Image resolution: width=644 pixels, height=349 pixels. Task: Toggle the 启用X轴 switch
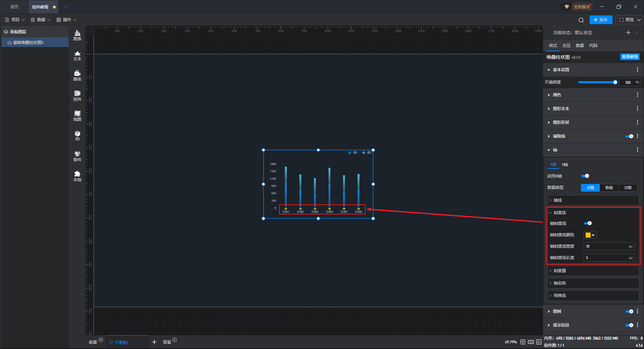pyautogui.click(x=585, y=176)
